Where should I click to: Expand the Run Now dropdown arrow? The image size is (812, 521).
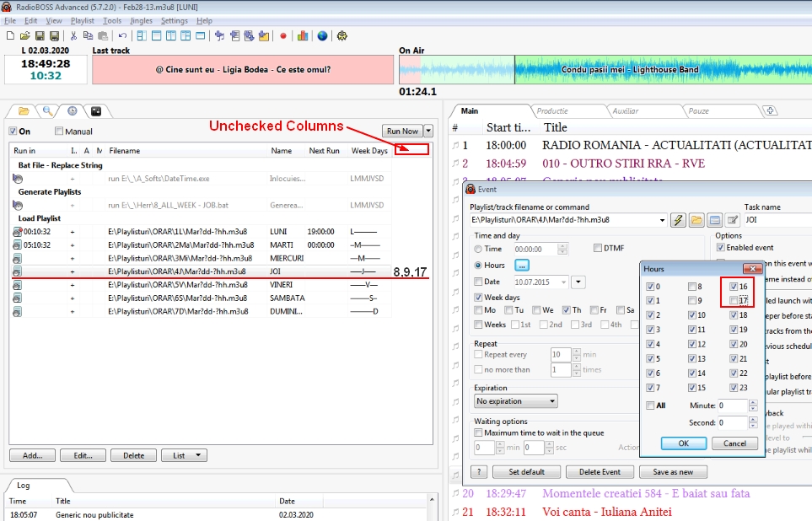(428, 131)
